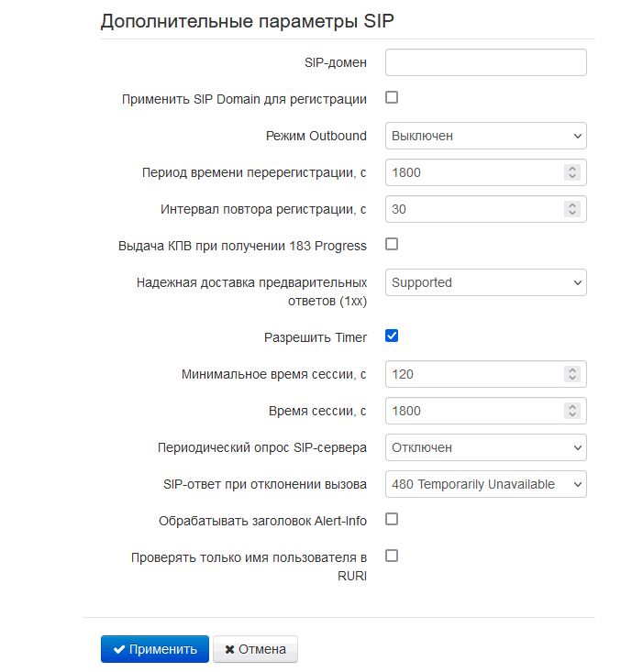This screenshot has width=643, height=672.
Task: Click stepper arrows on Минимальное время сессии
Action: point(572,374)
